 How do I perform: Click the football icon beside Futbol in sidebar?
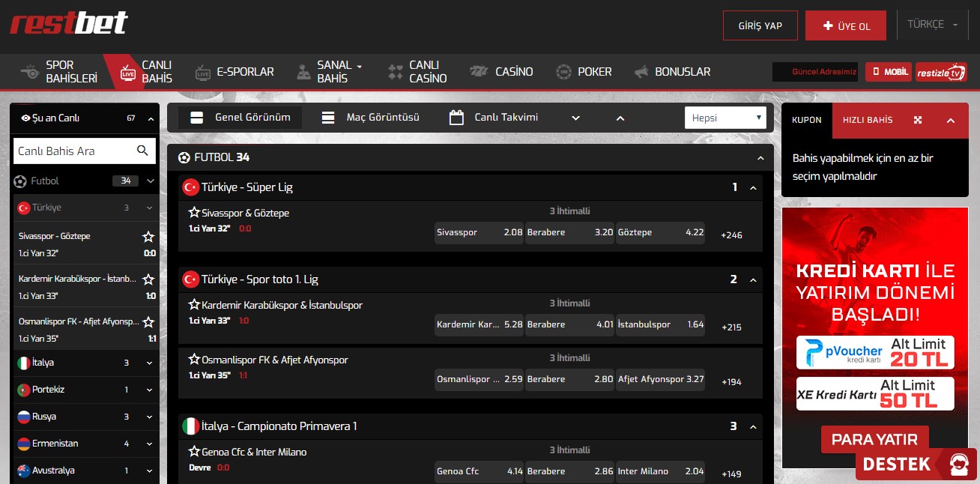(x=20, y=181)
